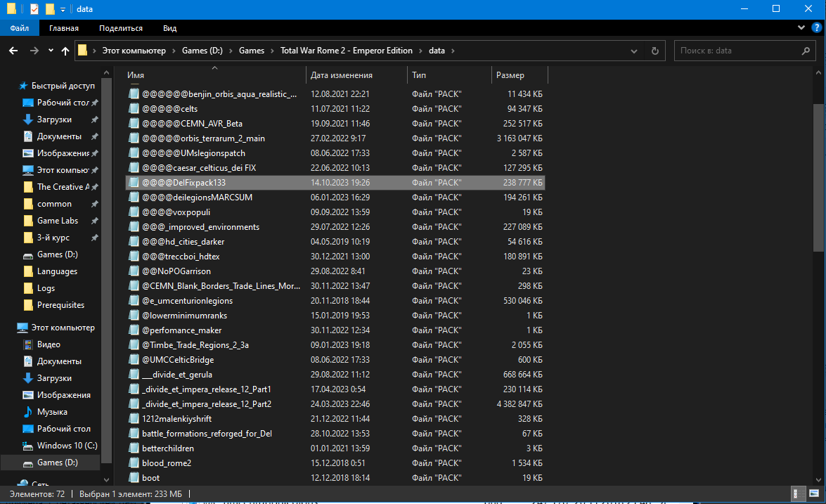Click the folder icon in title bar
826x504 pixels.
[x=11, y=9]
